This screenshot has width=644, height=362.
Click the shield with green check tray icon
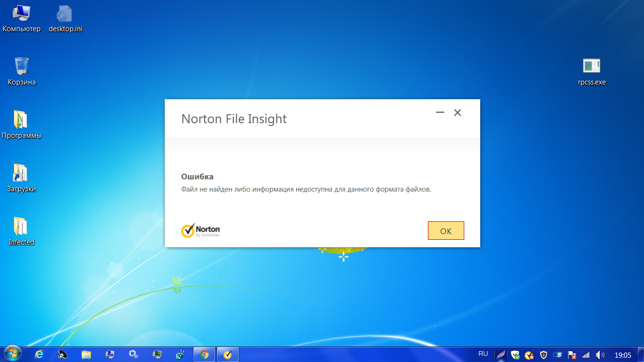coord(515,355)
